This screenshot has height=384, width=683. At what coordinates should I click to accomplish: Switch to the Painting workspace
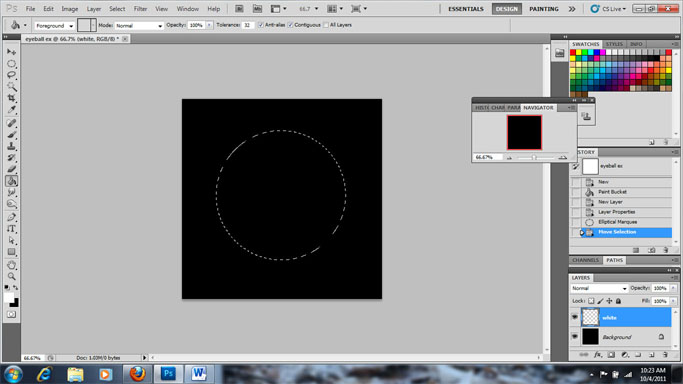pyautogui.click(x=544, y=9)
